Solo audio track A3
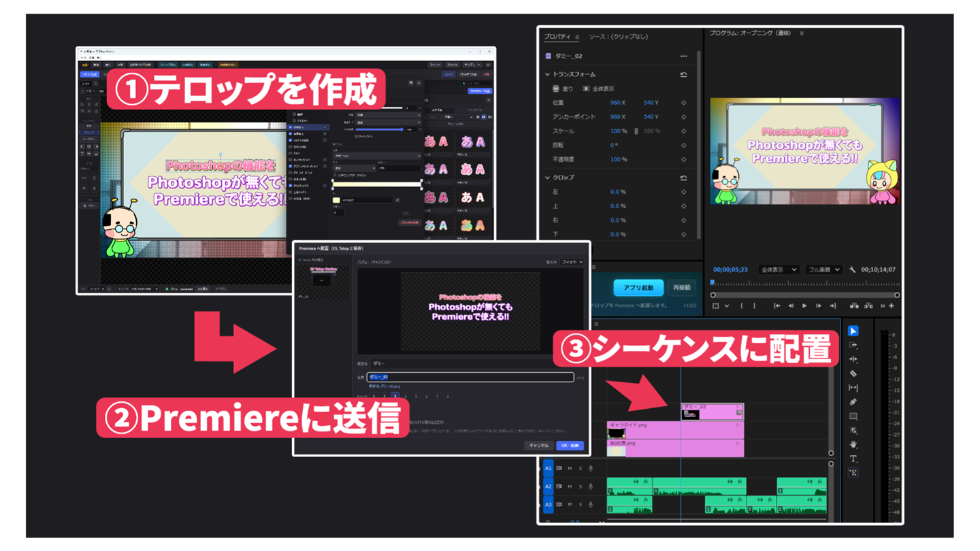This screenshot has height=551, width=980. [x=581, y=505]
